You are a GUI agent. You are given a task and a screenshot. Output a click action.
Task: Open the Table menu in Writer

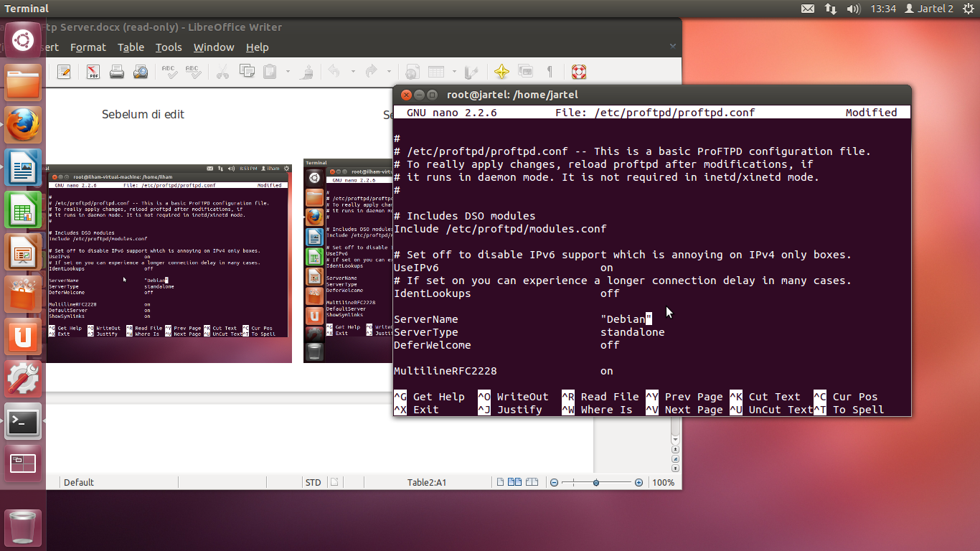[x=131, y=47]
